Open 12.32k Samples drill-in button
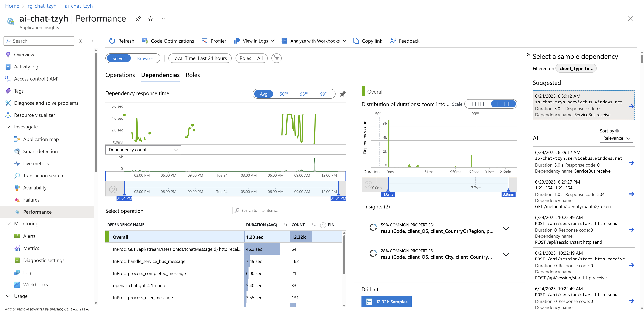644x313 pixels. pyautogui.click(x=387, y=302)
